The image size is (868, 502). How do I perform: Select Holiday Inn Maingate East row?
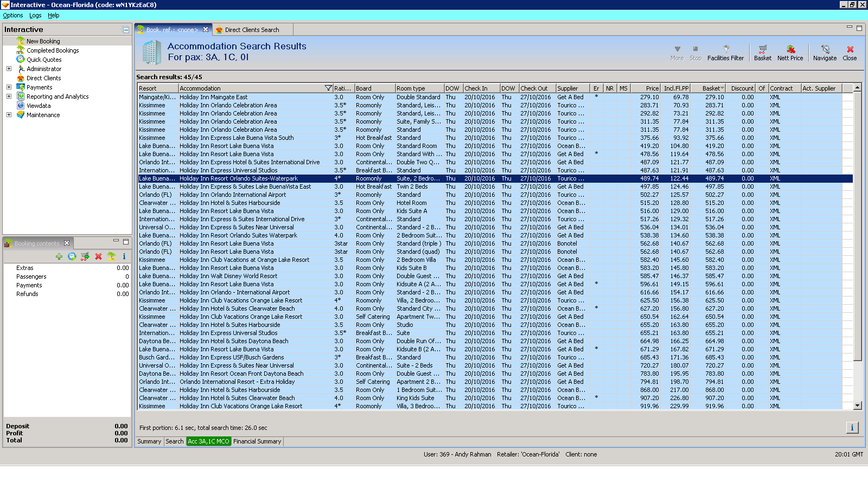point(489,97)
